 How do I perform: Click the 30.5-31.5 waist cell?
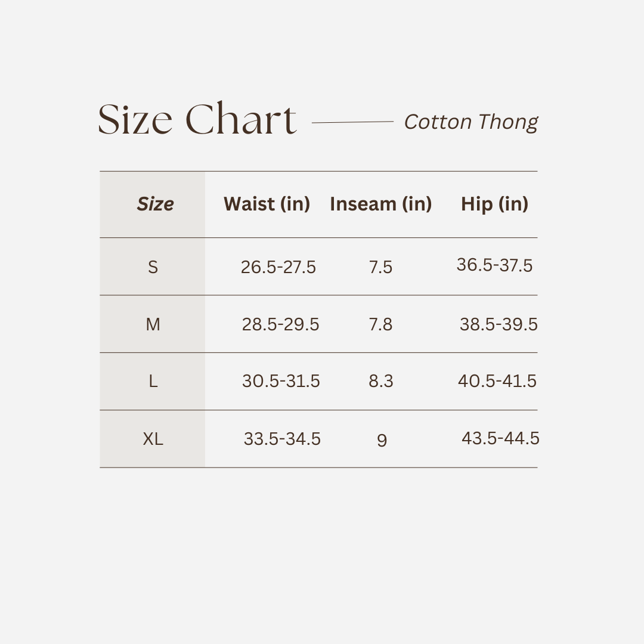pos(281,381)
